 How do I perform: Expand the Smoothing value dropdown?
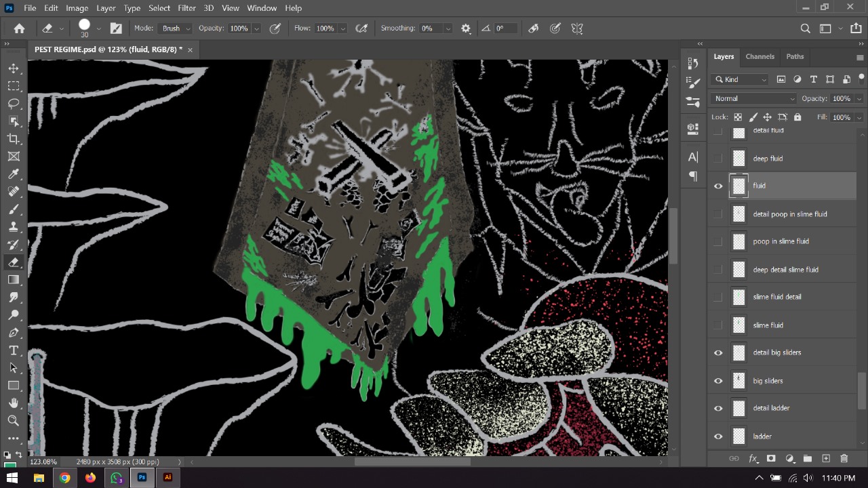pos(448,28)
